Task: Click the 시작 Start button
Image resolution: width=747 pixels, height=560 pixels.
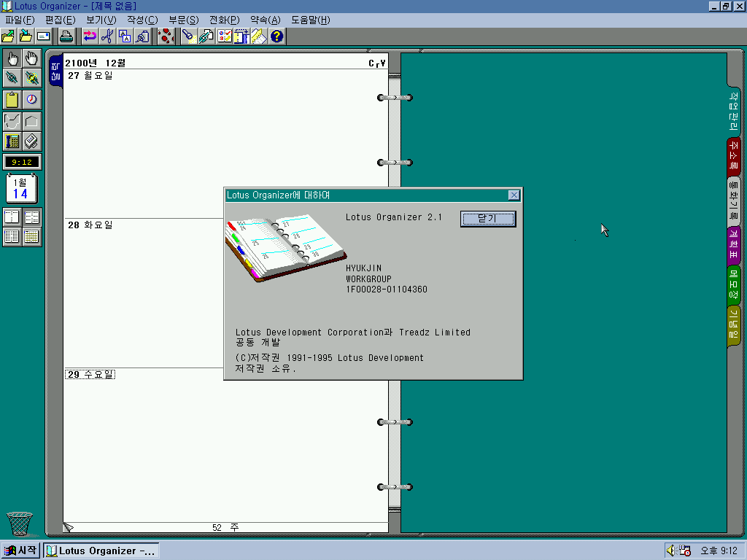Action: pyautogui.click(x=20, y=551)
